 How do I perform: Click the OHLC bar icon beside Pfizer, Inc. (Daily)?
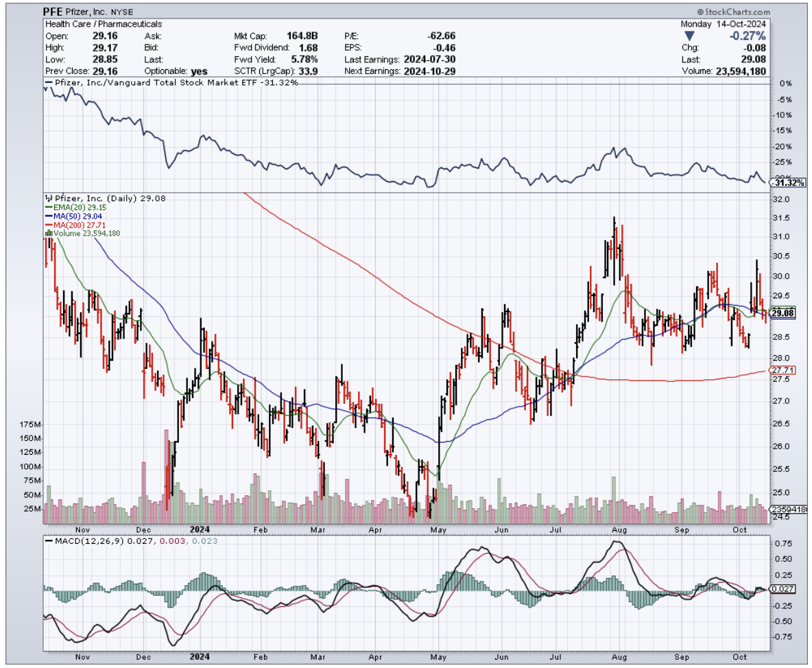click(48, 198)
